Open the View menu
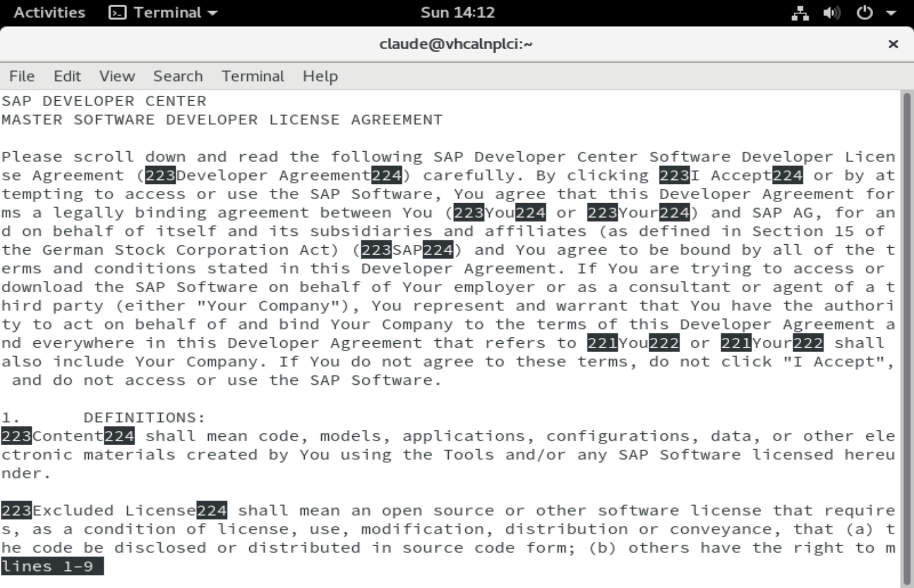 (117, 76)
